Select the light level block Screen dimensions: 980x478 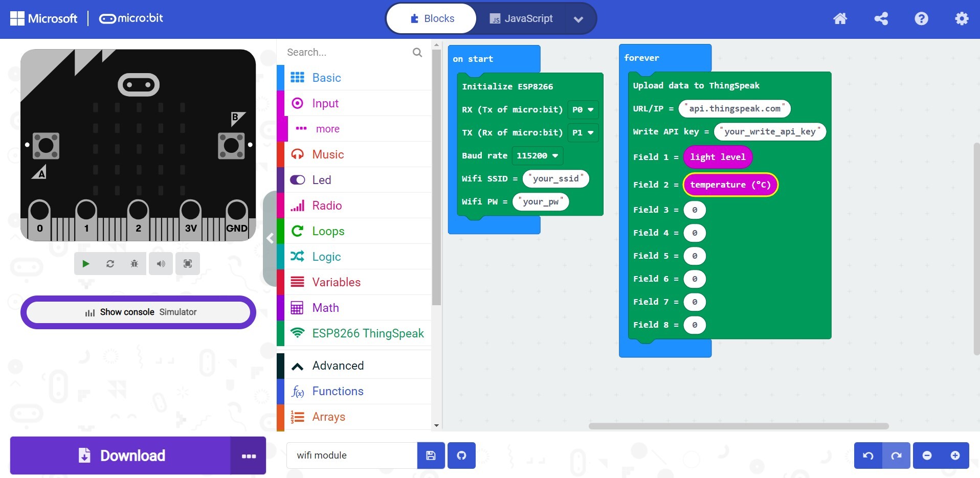tap(718, 157)
